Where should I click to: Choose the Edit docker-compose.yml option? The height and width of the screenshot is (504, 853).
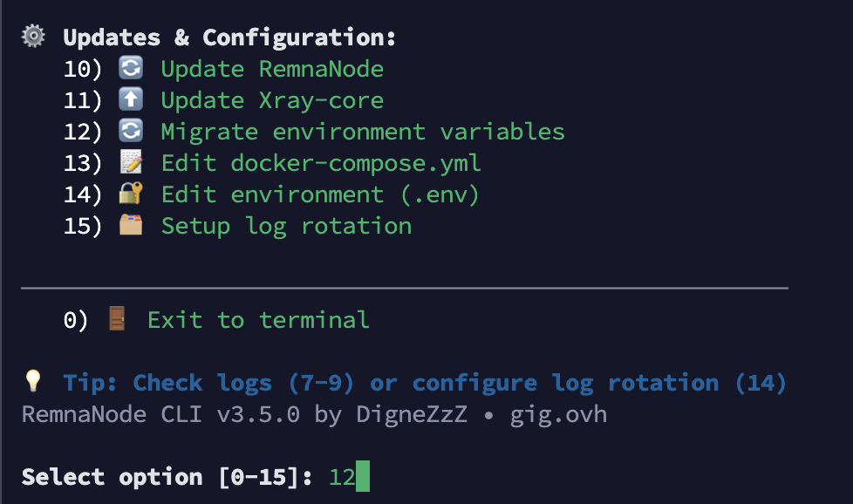point(321,163)
